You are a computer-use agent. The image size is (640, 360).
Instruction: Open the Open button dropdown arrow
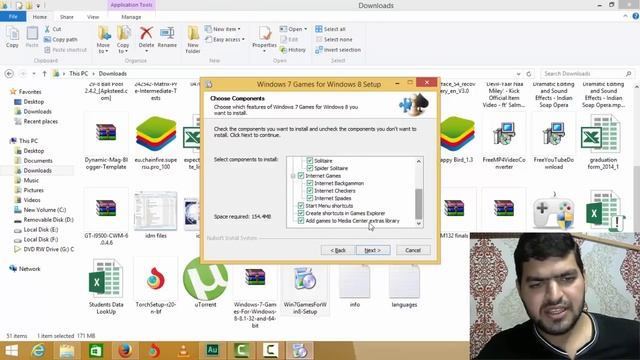(x=305, y=29)
